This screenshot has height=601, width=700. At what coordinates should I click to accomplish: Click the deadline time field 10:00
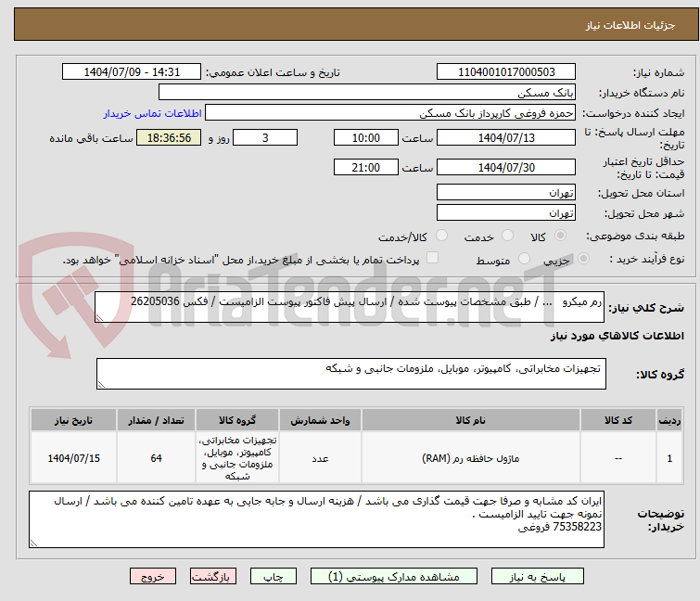pos(365,137)
